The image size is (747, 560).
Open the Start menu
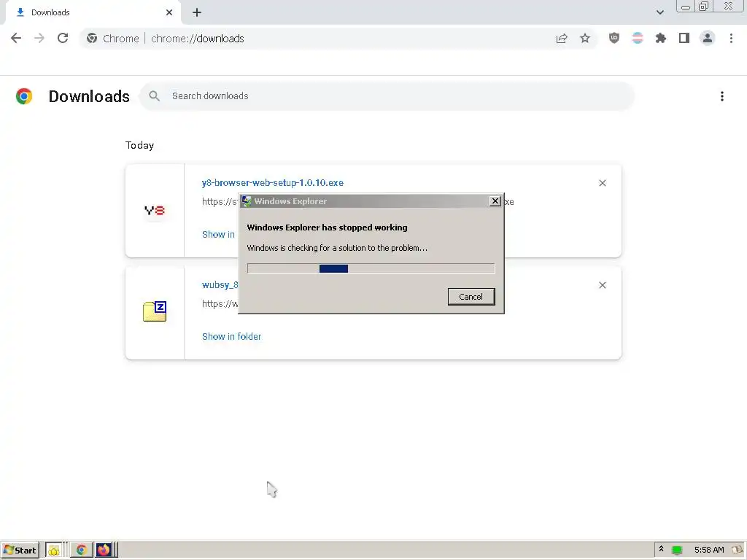pyautogui.click(x=20, y=550)
